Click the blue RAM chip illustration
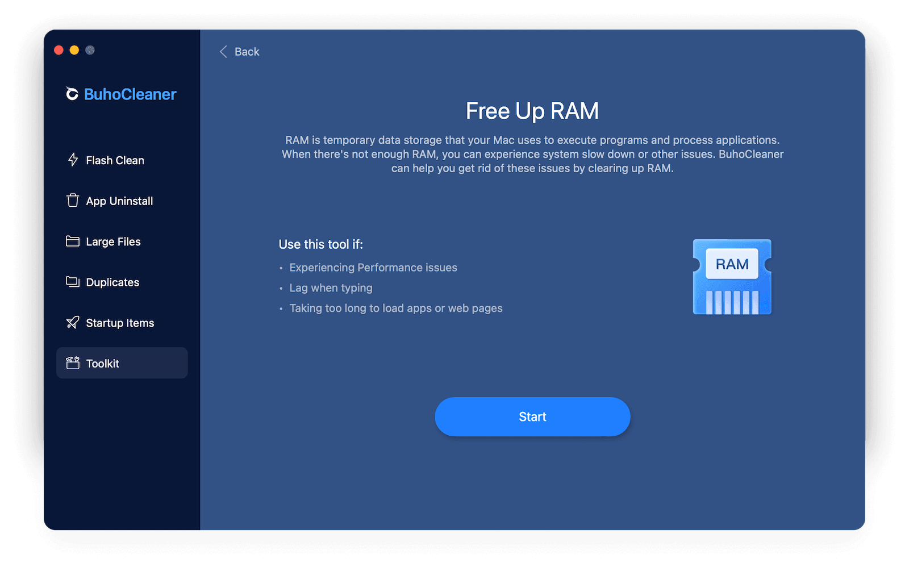 (732, 277)
